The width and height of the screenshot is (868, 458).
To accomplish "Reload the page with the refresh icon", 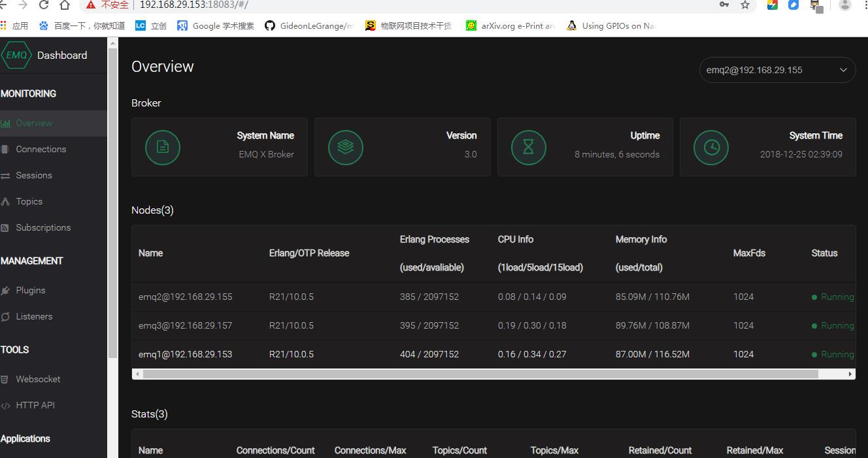I will (44, 5).
